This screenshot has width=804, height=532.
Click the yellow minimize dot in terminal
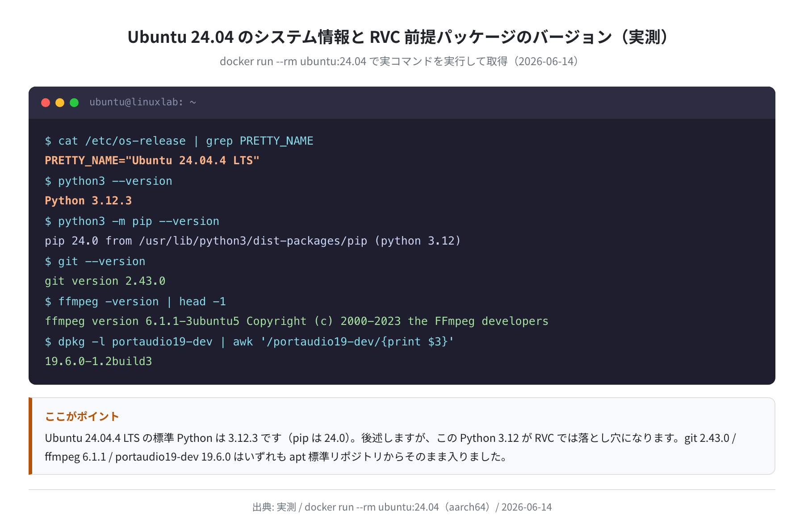pyautogui.click(x=60, y=103)
